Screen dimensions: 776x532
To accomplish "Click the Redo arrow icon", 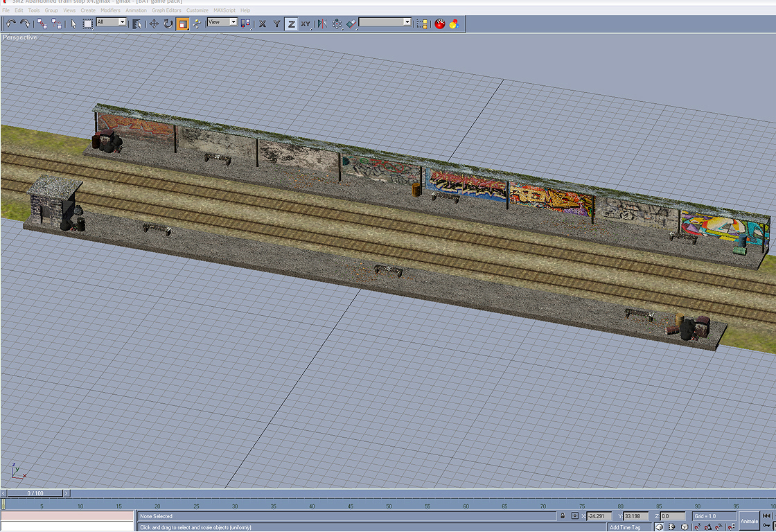I will (x=24, y=24).
